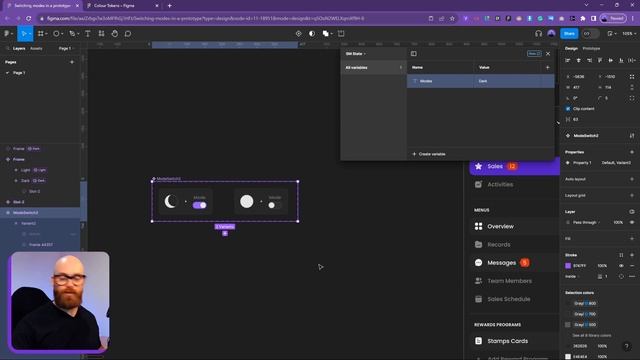Screen dimensions: 640x360
Task: Select the Hand tool
Action: [x=115, y=33]
